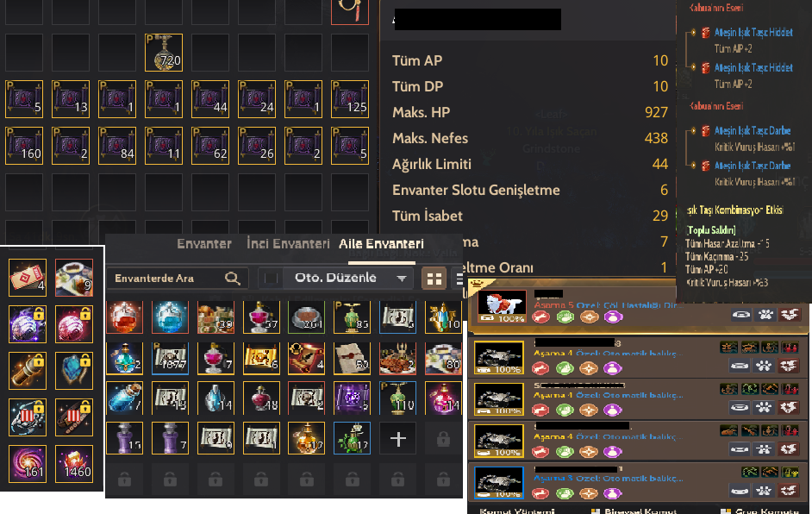Select the Bireysel Komut option
Viewport: 812px width, 514px height.
point(640,511)
